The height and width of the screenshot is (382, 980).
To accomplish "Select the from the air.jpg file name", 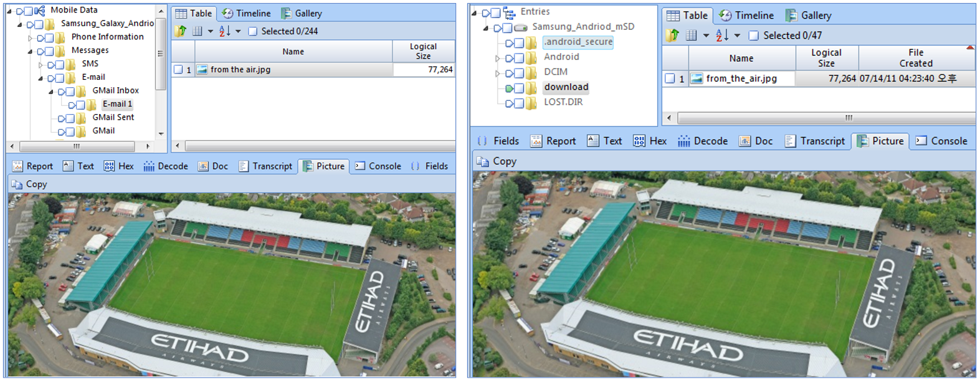I will [240, 70].
